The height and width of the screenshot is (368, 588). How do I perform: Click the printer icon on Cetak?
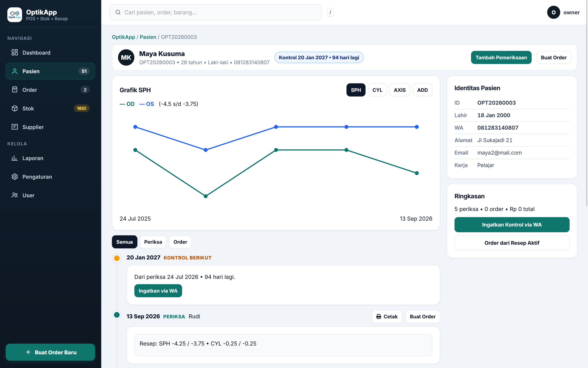tap(379, 316)
